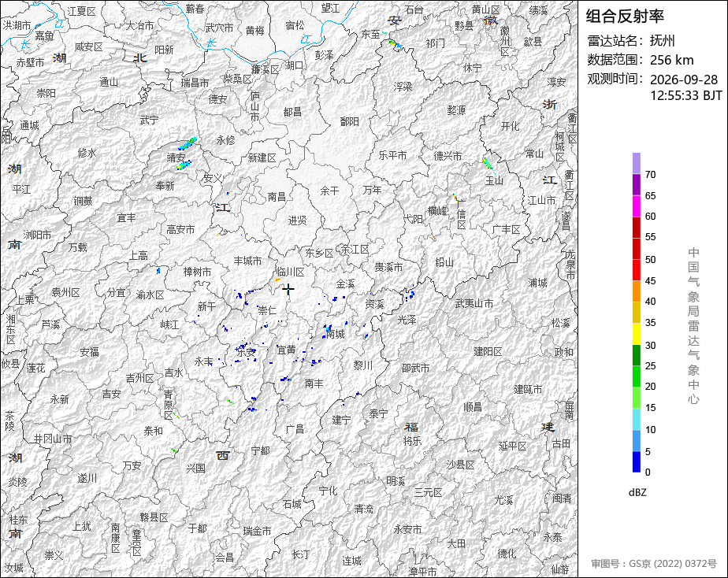
Task: Click the 进贤 label on the map
Action: [x=298, y=220]
